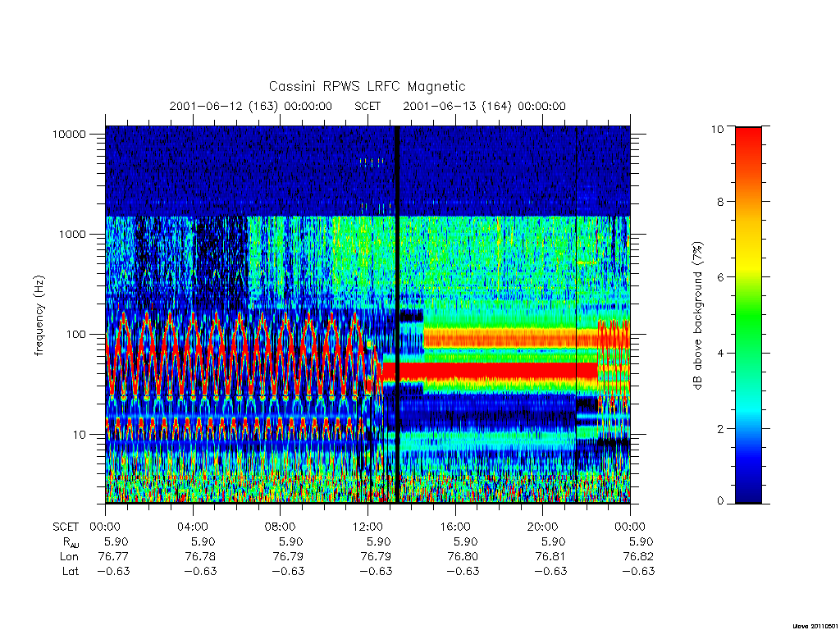The image size is (840, 630).
Task: Select the "1000" frequency axis label
Action: point(72,235)
